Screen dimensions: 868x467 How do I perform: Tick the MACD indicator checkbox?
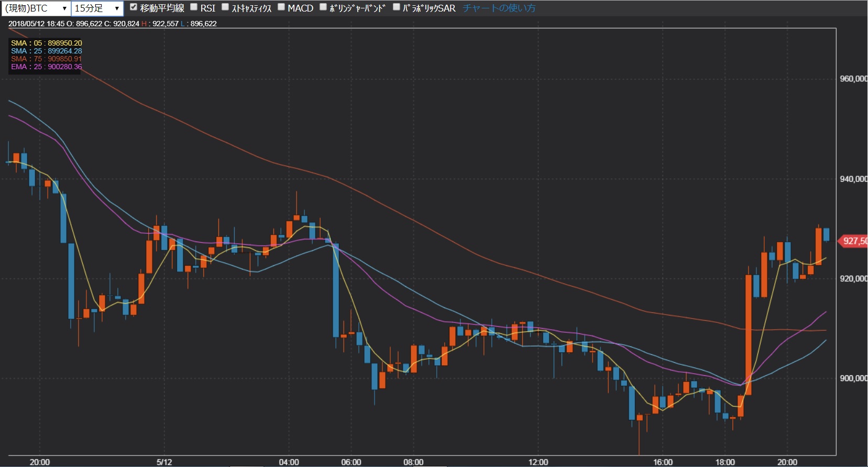[x=281, y=7]
